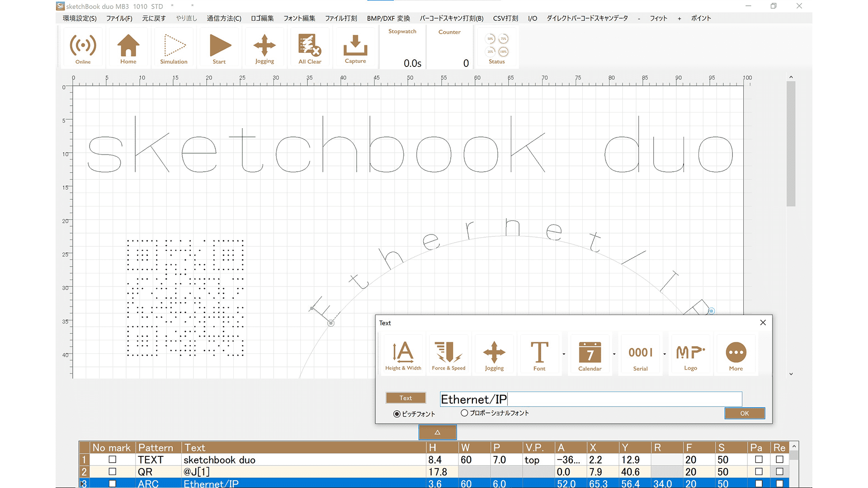Insert Calendar date field
This screenshot has height=488, width=868.
click(x=590, y=355)
